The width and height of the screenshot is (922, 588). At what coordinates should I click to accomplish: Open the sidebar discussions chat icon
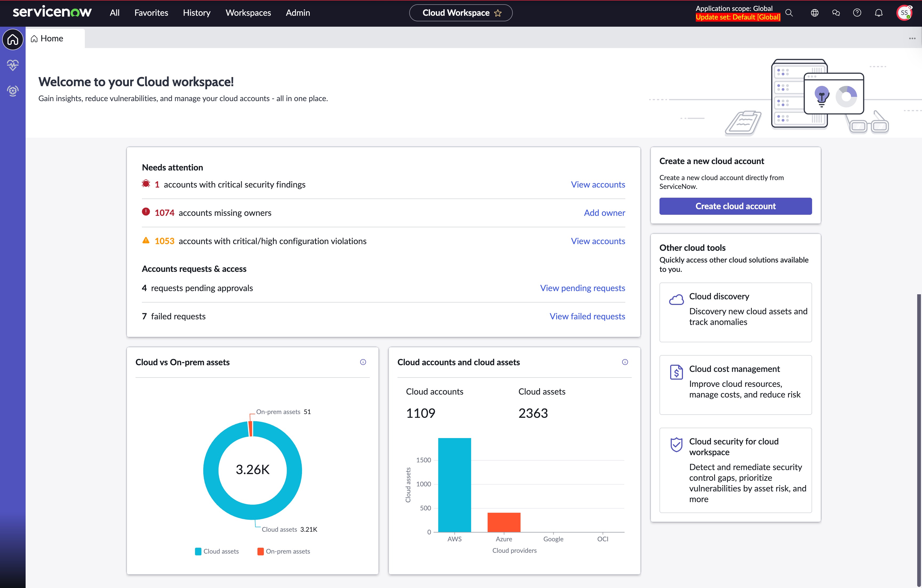coord(836,13)
